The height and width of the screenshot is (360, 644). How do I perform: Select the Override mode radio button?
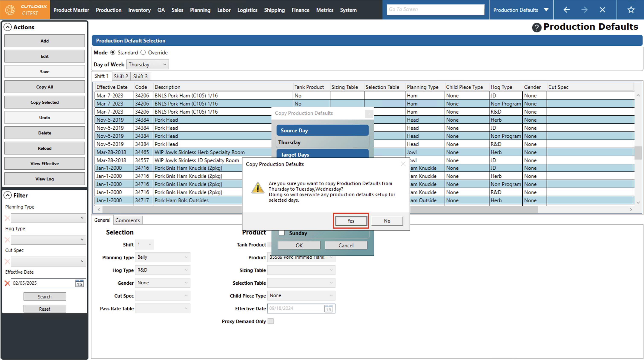(x=143, y=52)
